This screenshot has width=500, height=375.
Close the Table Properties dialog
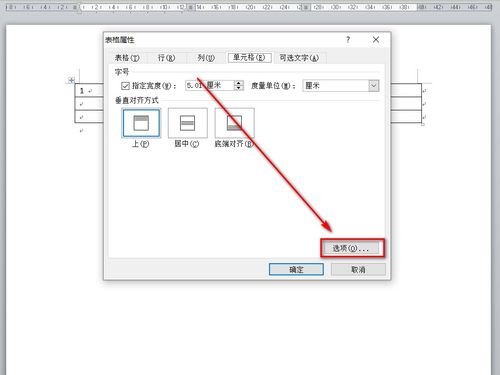click(376, 40)
